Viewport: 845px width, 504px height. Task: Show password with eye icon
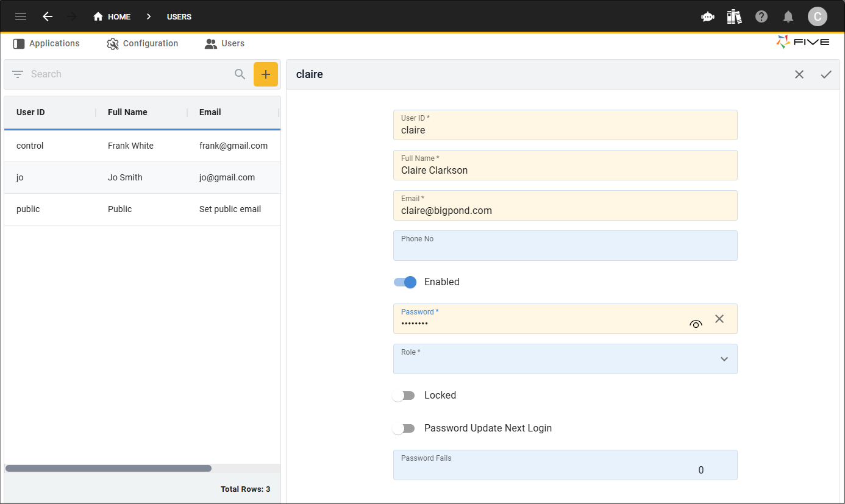(x=696, y=324)
